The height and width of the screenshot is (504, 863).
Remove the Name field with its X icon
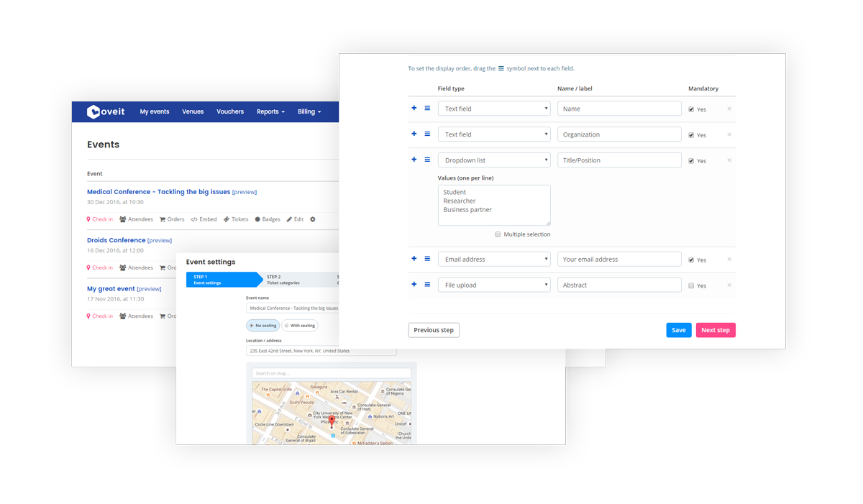click(729, 109)
